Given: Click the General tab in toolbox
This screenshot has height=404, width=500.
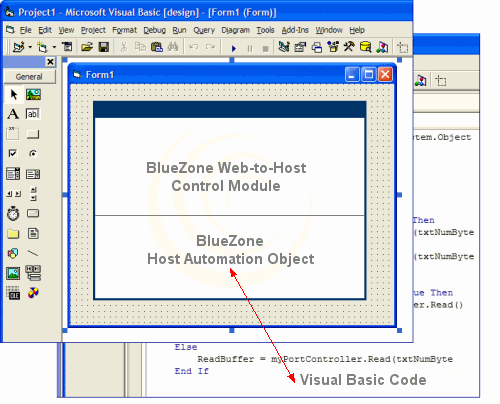Looking at the screenshot, I should click(29, 77).
